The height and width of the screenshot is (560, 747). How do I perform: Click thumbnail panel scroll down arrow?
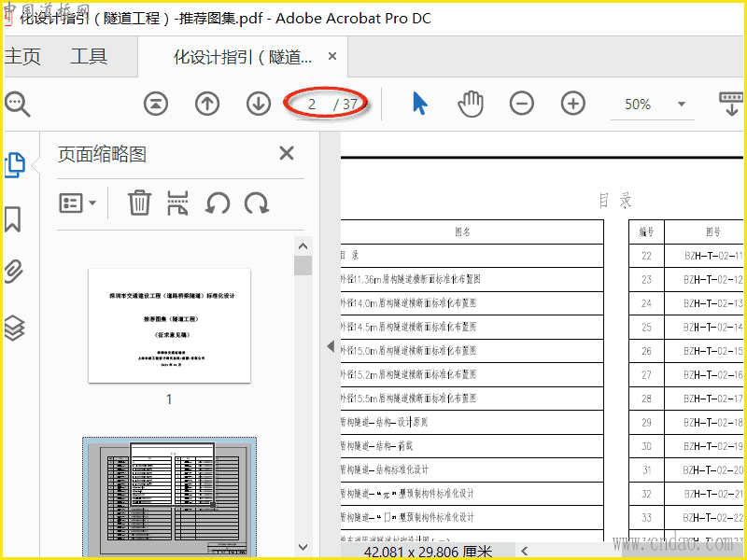click(x=303, y=547)
